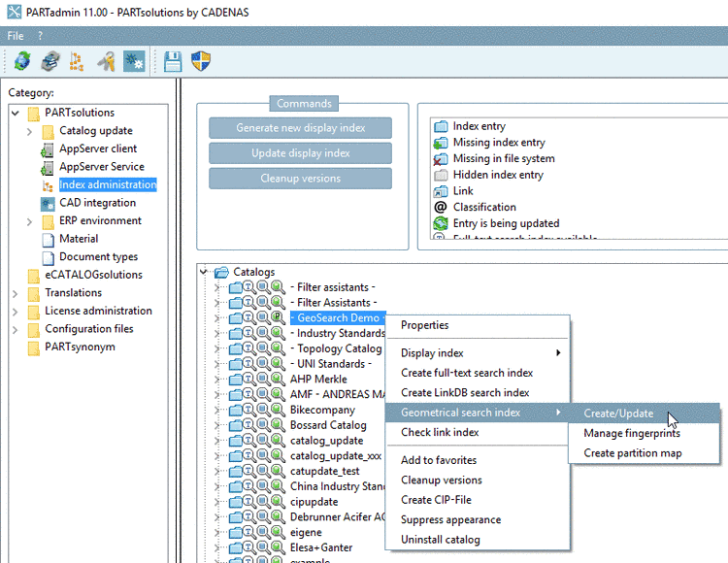Click the keys toolbar icon
Screen dimensions: 728x563
[x=106, y=62]
